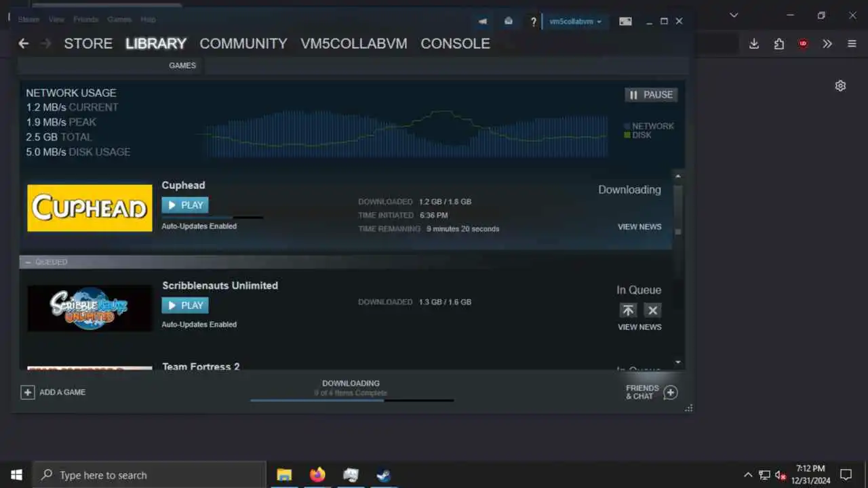Open the Steam menu
868x488 pixels.
28,20
